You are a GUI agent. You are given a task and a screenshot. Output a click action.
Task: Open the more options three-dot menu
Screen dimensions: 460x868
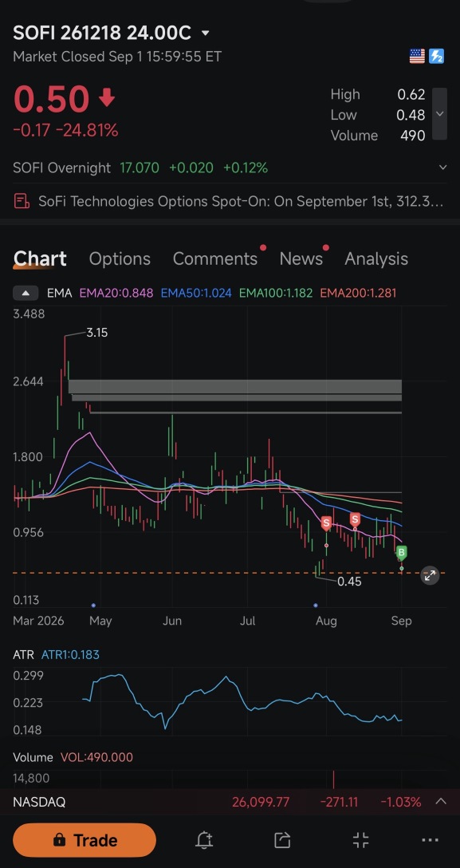click(431, 840)
